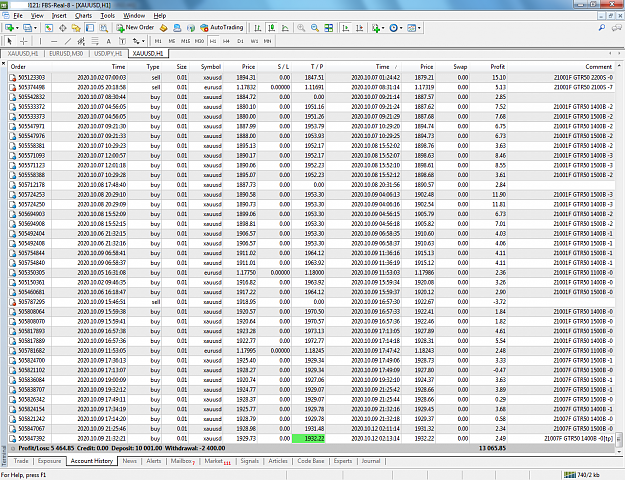625x480 pixels.
Task: Toggle the Terminal window toolbar icon
Action: tap(90, 28)
